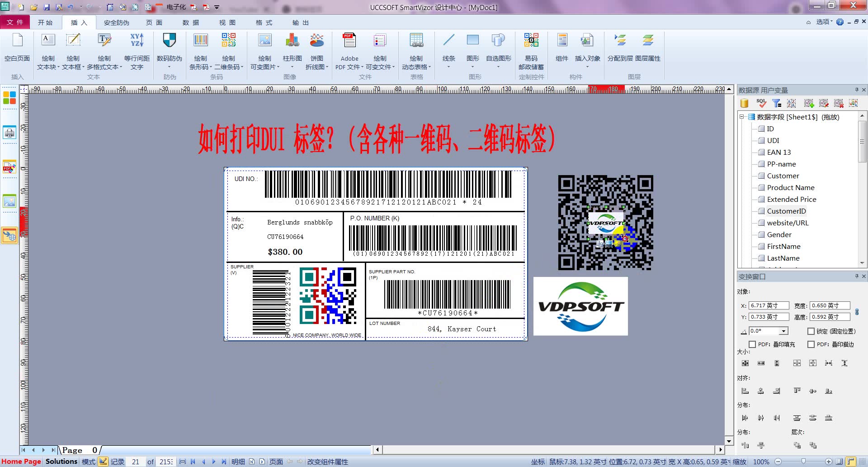Insert a blank page (空白页面)

pyautogui.click(x=17, y=48)
